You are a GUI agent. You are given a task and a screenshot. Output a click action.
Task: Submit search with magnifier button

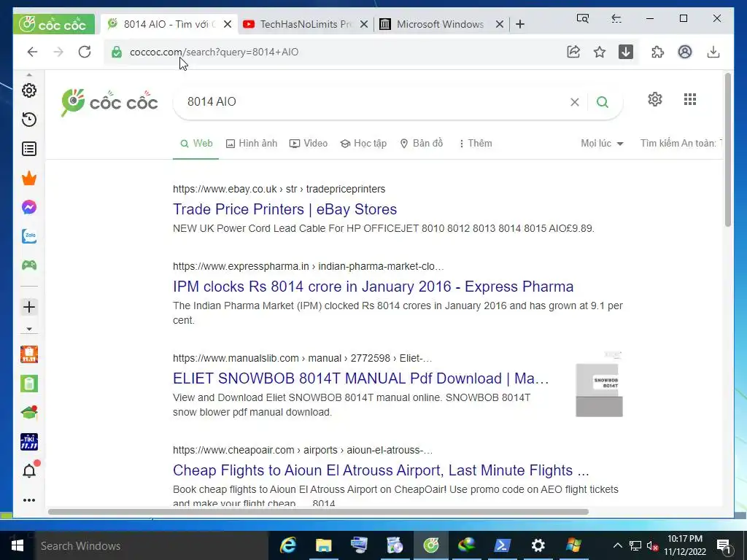(x=602, y=102)
